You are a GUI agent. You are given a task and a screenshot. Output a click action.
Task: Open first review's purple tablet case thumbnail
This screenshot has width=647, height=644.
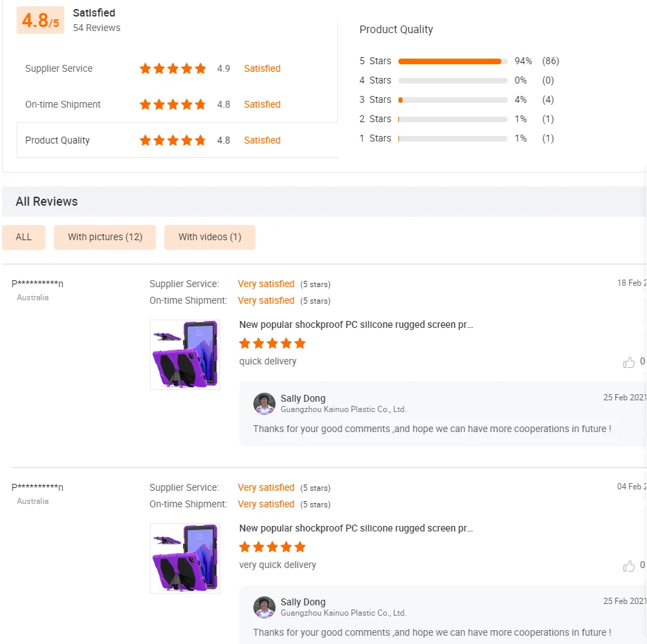[185, 354]
